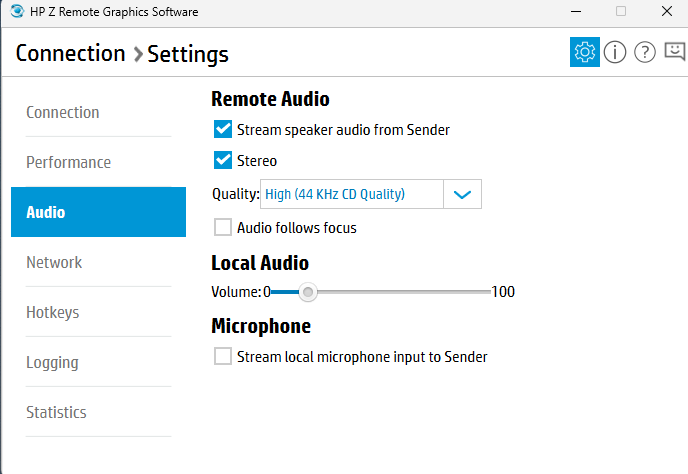Enable Audio follows focus
The image size is (688, 474).
[223, 227]
